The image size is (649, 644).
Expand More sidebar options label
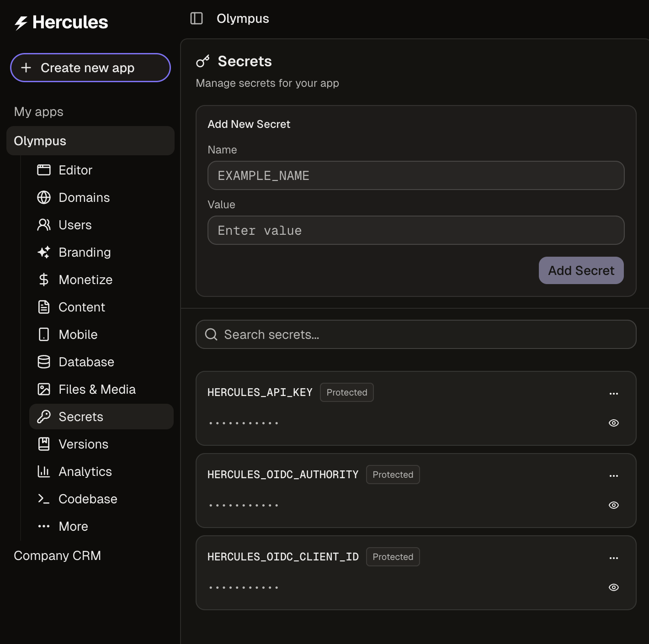tap(74, 526)
